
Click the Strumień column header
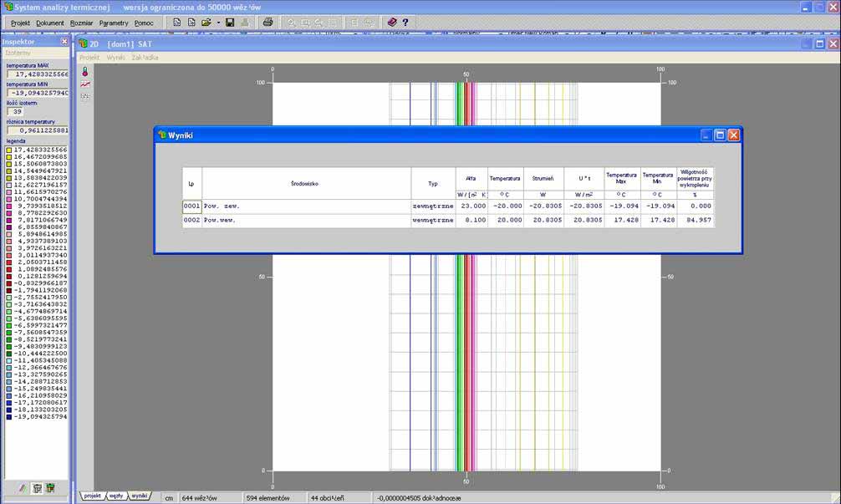[x=543, y=179]
